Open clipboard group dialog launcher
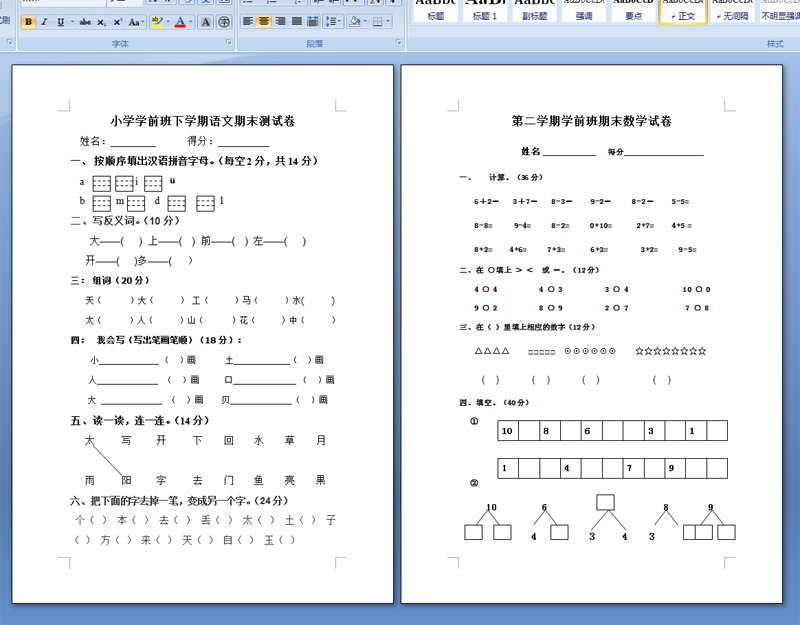 (x=9, y=42)
